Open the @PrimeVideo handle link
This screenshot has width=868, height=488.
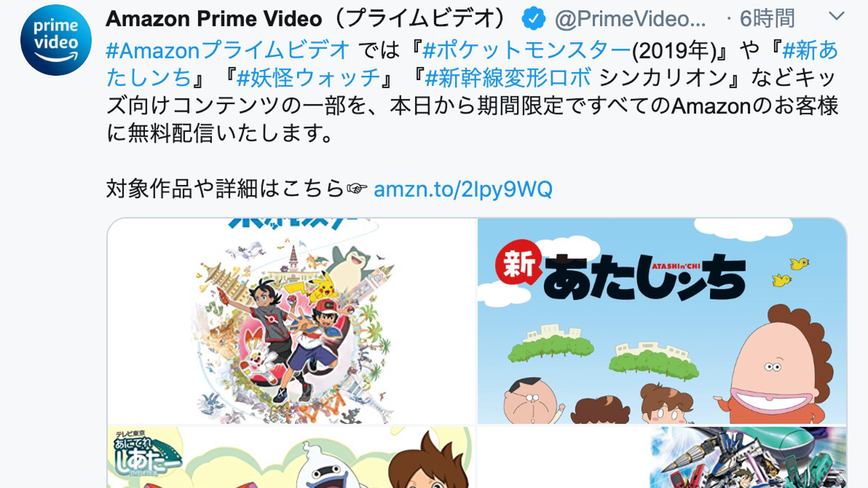(630, 19)
